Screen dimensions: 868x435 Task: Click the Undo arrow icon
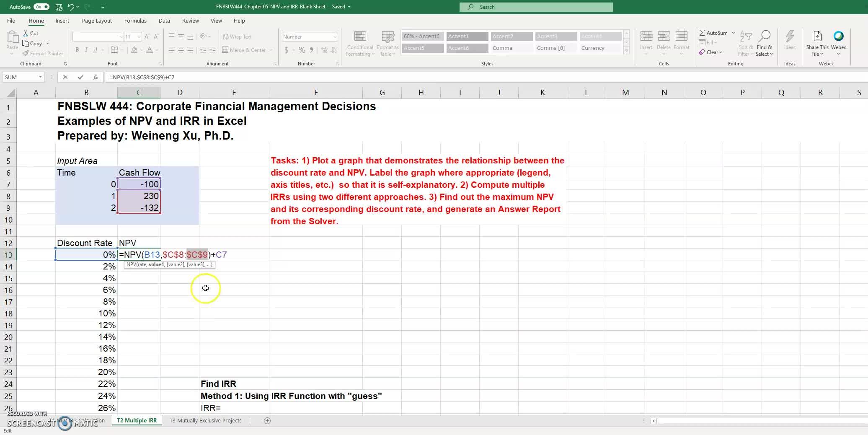[71, 7]
